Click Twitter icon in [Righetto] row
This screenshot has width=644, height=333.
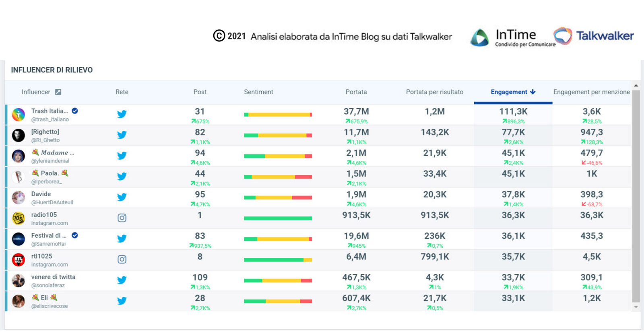click(x=122, y=135)
